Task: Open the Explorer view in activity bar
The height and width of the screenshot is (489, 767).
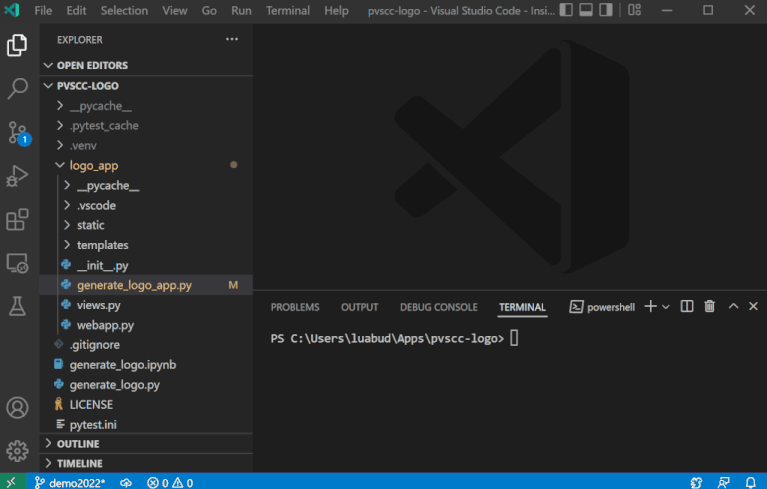Action: (17, 45)
